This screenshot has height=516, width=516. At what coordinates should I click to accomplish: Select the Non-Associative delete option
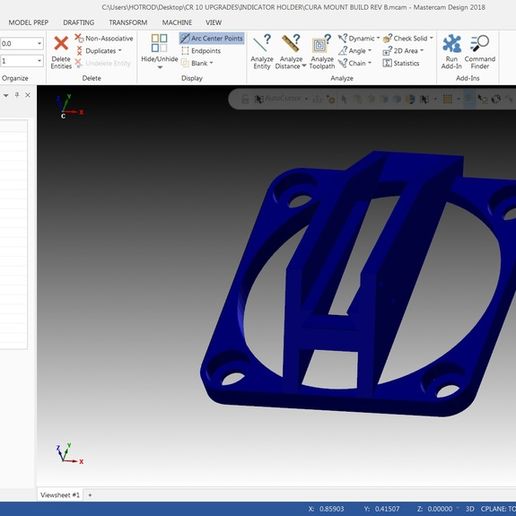(104, 38)
